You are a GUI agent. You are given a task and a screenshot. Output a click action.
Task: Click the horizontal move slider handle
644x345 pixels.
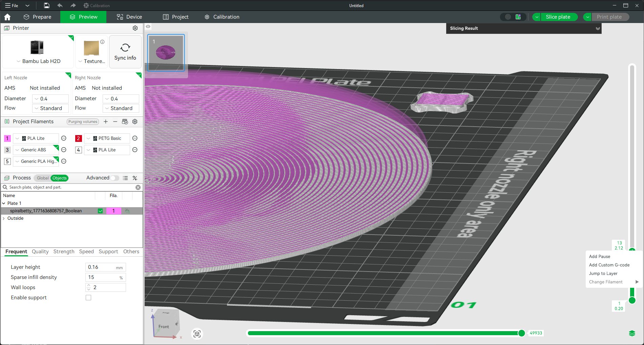coord(522,333)
